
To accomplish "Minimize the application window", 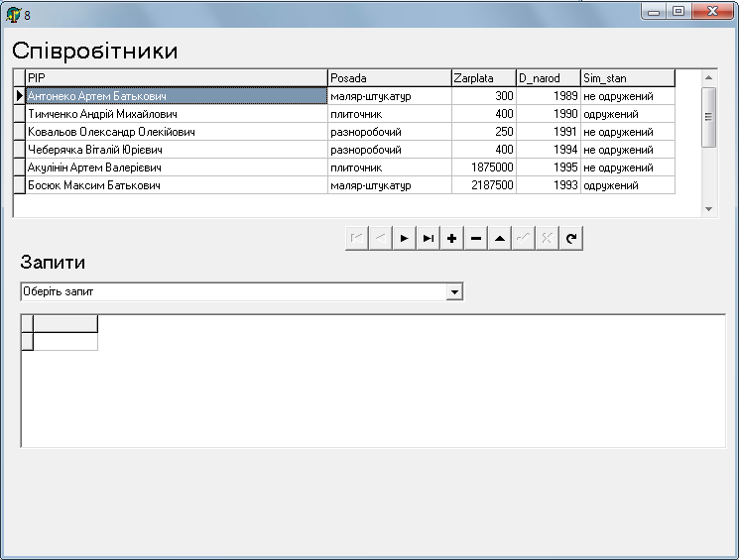I will click(654, 11).
